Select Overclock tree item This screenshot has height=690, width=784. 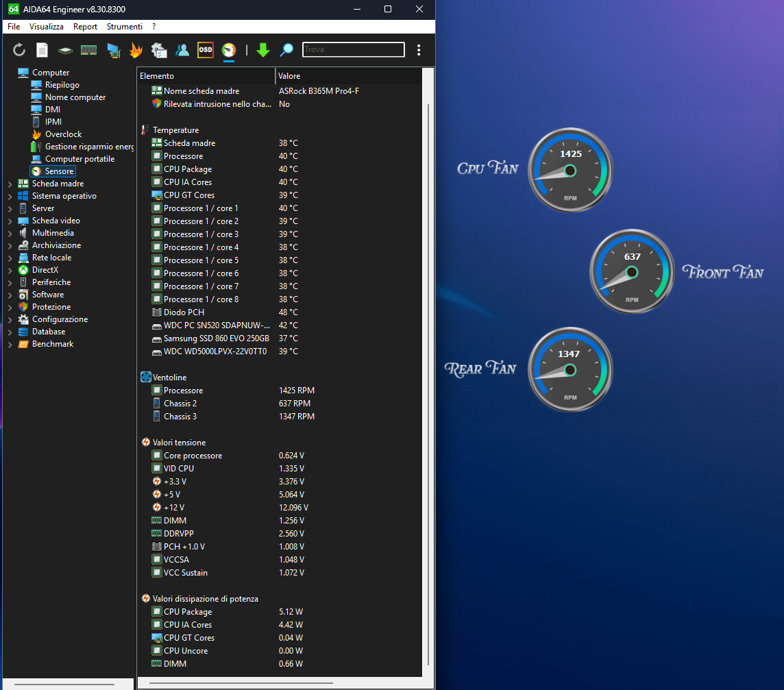coord(64,134)
